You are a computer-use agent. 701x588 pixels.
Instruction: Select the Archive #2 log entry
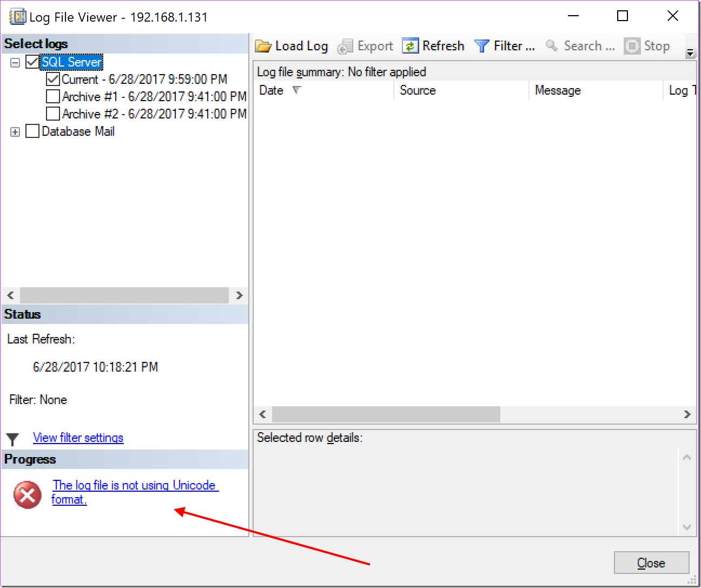(x=154, y=114)
